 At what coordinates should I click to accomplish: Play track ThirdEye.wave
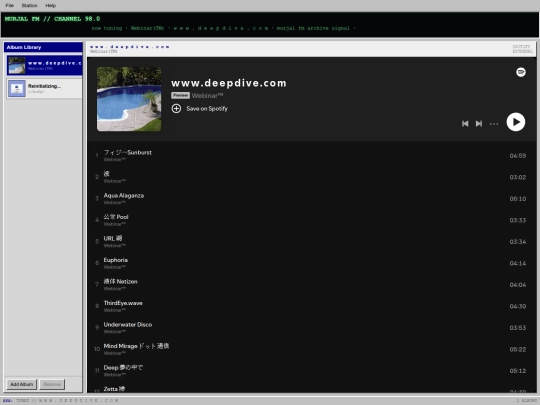point(312,306)
